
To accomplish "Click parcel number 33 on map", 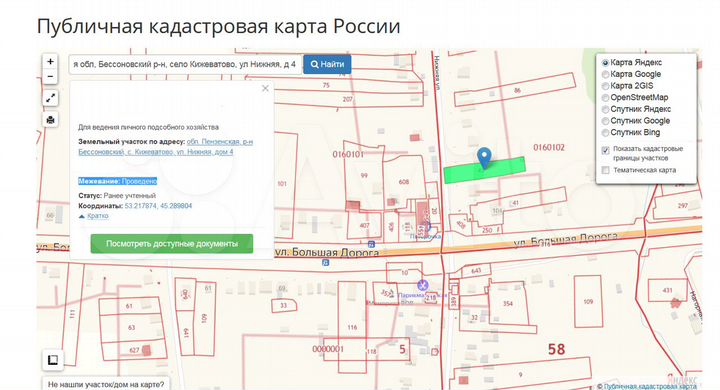I will click(283, 305).
